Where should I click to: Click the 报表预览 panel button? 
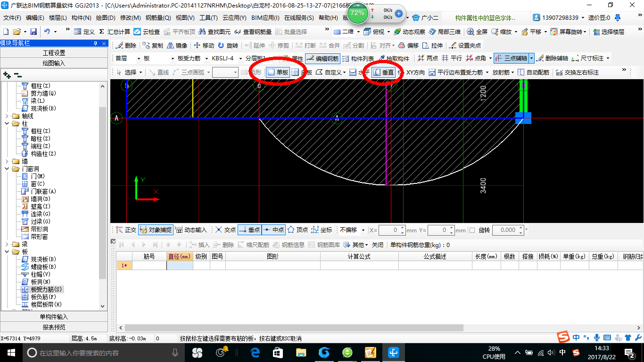tap(54, 327)
